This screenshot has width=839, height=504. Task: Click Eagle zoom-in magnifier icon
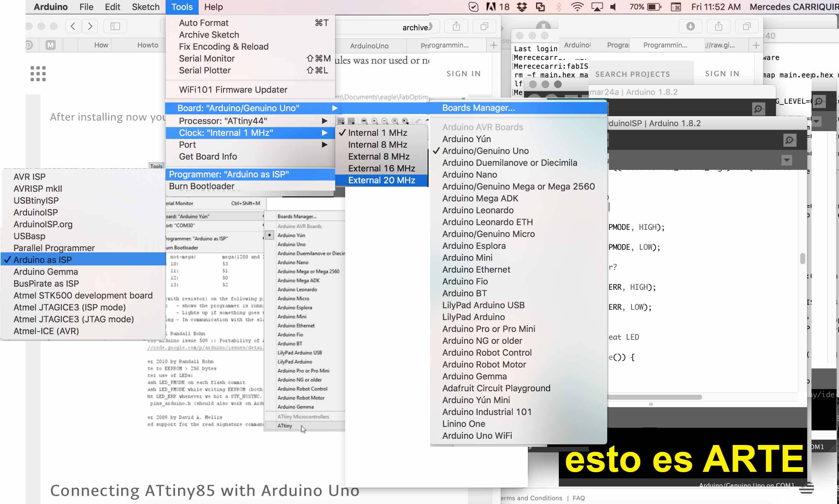point(374,121)
